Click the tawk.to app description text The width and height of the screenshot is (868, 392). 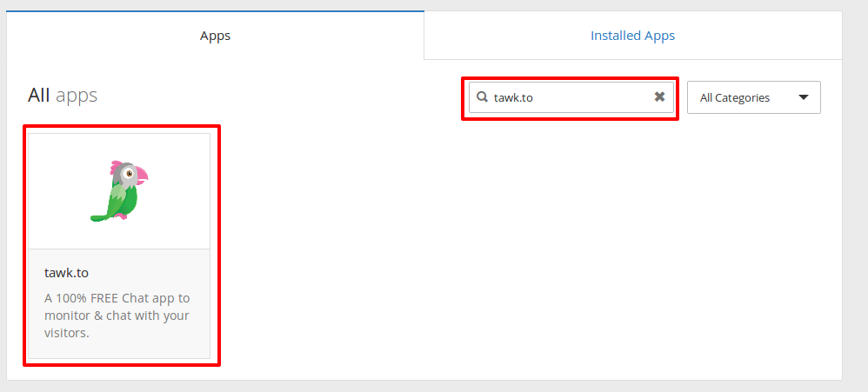(117, 316)
